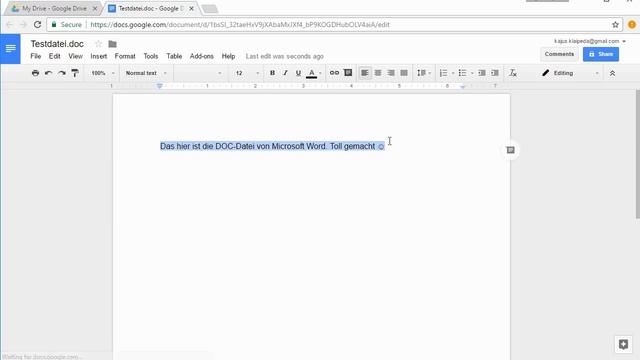Open the File menu
This screenshot has height=360, width=640.
coord(36,56)
